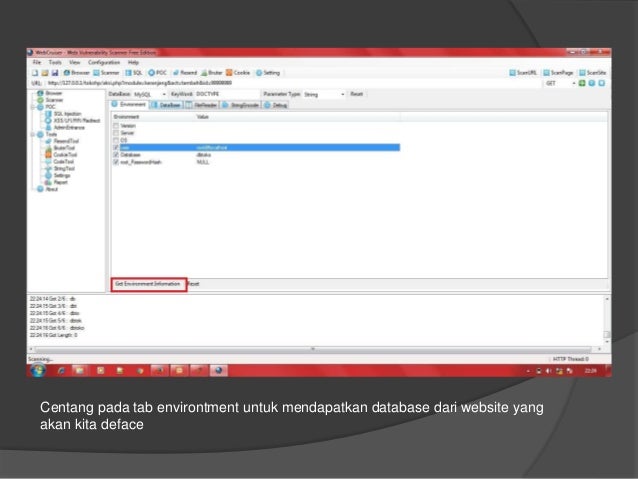Open the Configuration menu
This screenshot has height=479, width=638.
[x=104, y=62]
